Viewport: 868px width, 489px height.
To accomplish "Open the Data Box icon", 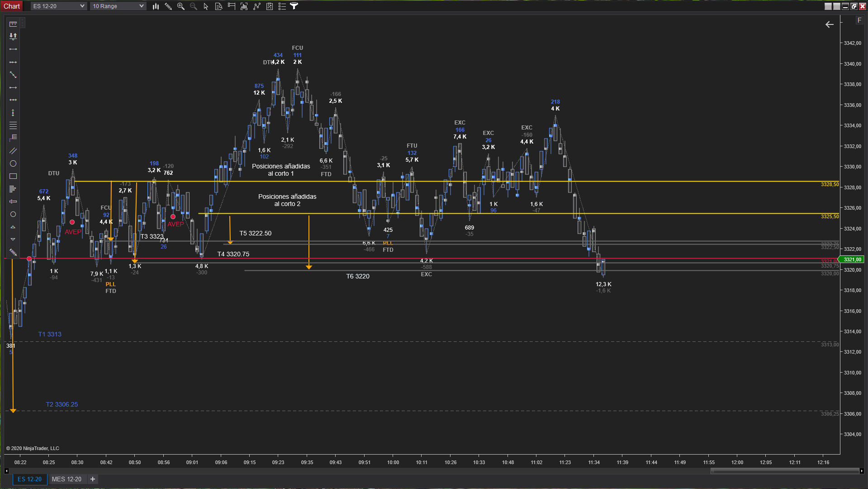I will (219, 6).
